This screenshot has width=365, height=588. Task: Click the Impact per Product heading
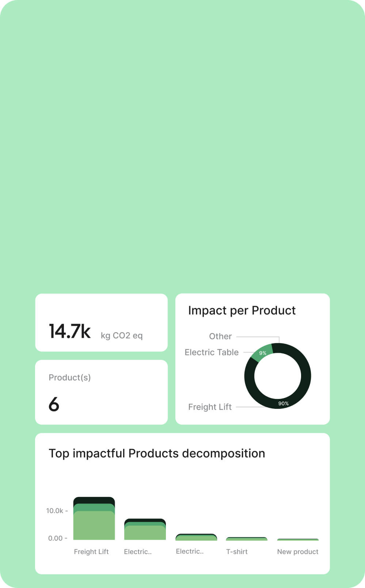tap(242, 310)
